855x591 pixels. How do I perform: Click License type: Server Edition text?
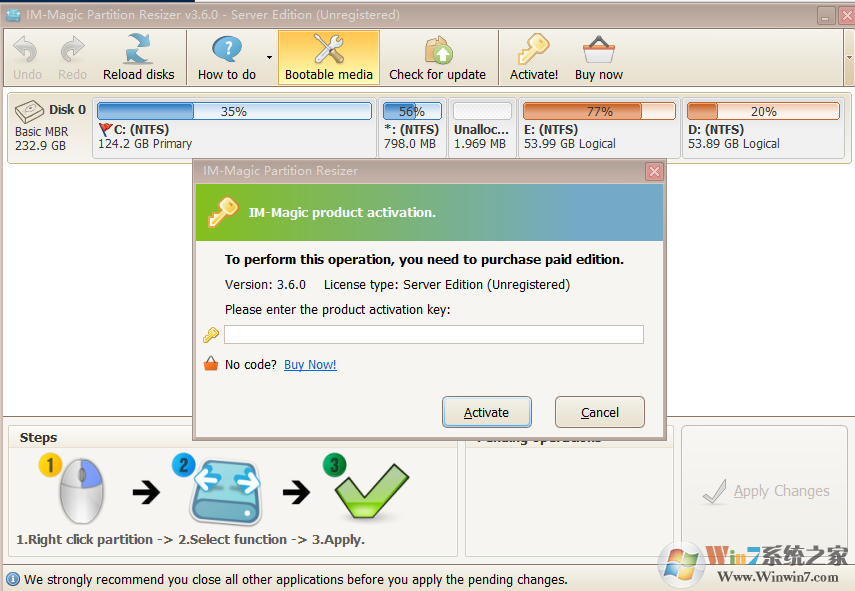coord(447,285)
